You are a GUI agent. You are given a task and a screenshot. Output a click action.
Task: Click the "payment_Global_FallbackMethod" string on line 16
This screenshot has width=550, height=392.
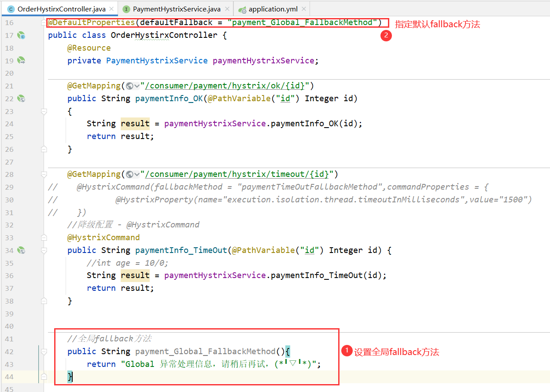coord(302,22)
